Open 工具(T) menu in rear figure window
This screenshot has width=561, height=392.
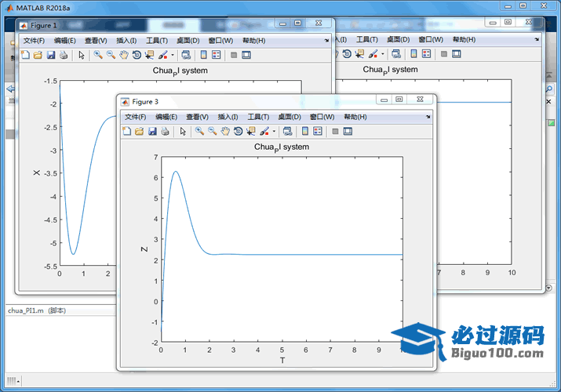point(367,39)
